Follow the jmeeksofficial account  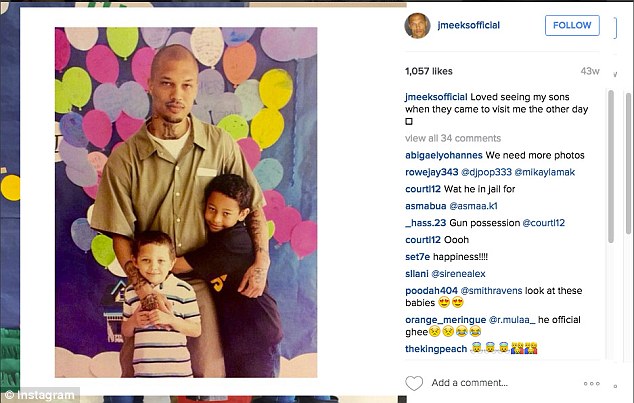coord(572,25)
